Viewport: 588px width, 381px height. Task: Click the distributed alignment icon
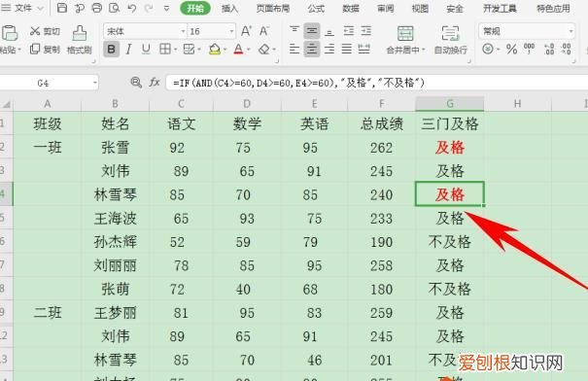pos(363,50)
